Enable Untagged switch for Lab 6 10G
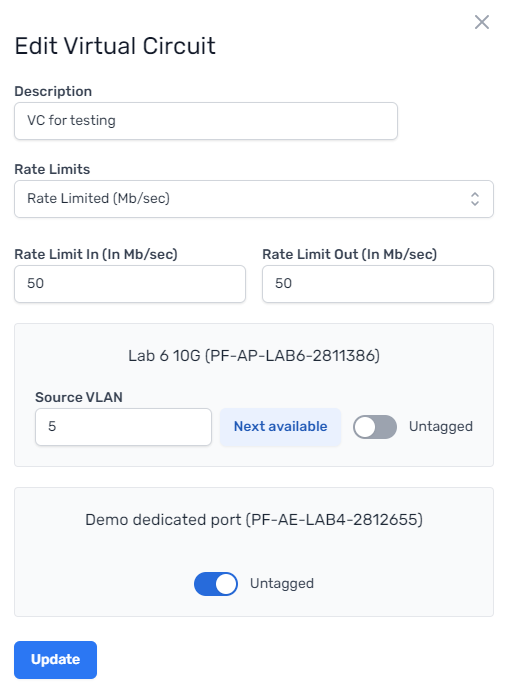Image resolution: width=506 pixels, height=689 pixels. [375, 427]
